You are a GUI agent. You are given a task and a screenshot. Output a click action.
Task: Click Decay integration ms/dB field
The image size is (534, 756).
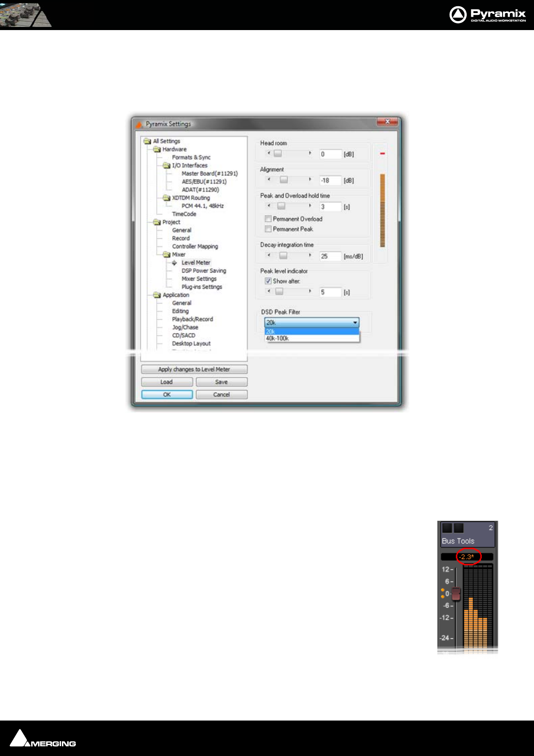(330, 256)
